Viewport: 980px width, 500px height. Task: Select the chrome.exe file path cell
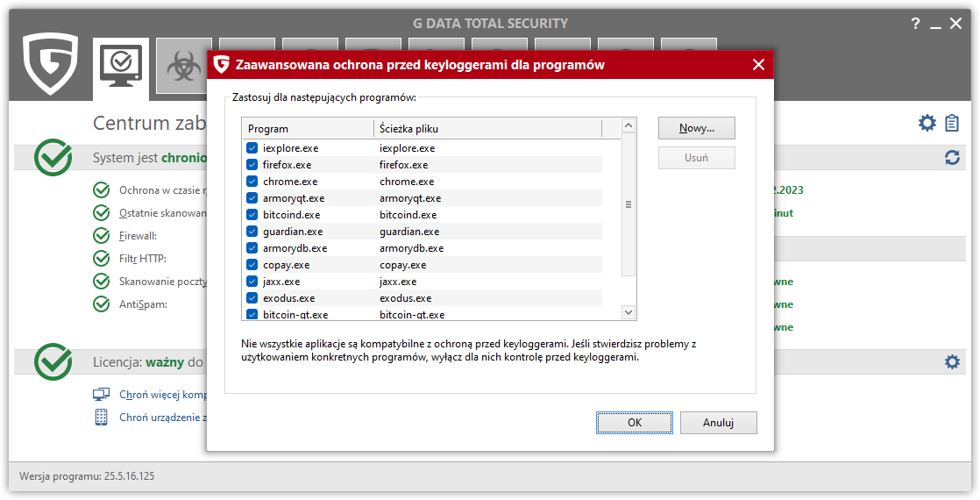(406, 182)
